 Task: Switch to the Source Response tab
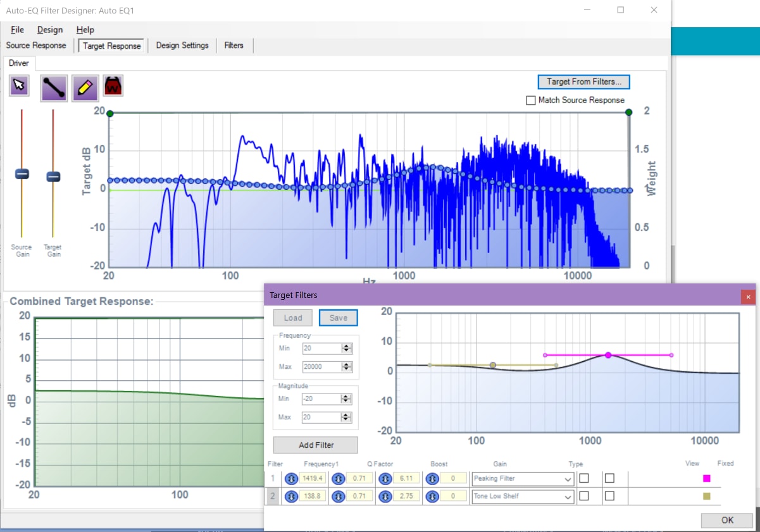[x=36, y=46]
